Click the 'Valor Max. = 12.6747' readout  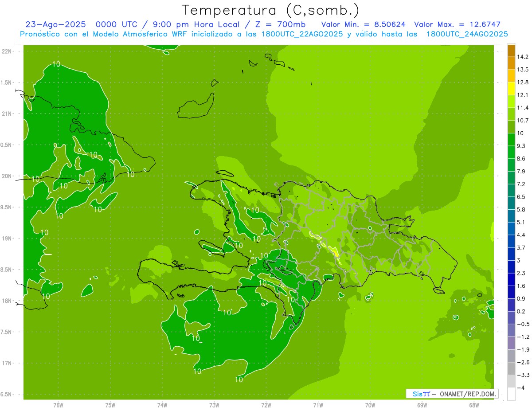[x=458, y=24]
